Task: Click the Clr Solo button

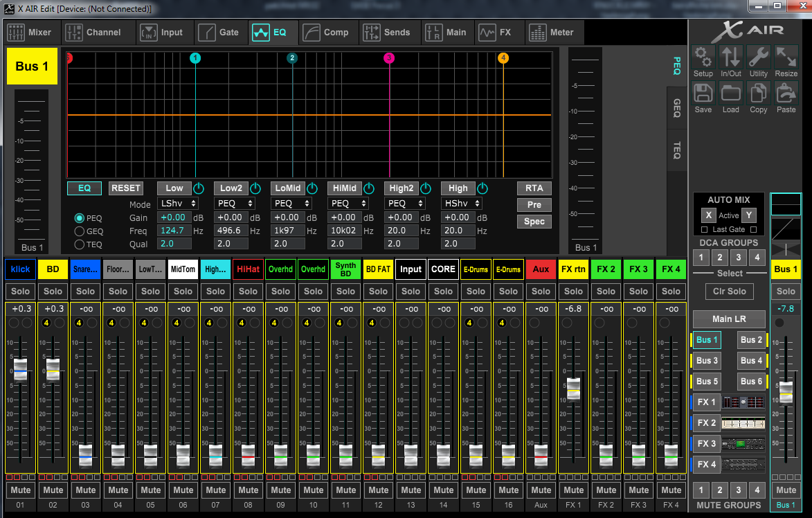Action: pos(729,291)
